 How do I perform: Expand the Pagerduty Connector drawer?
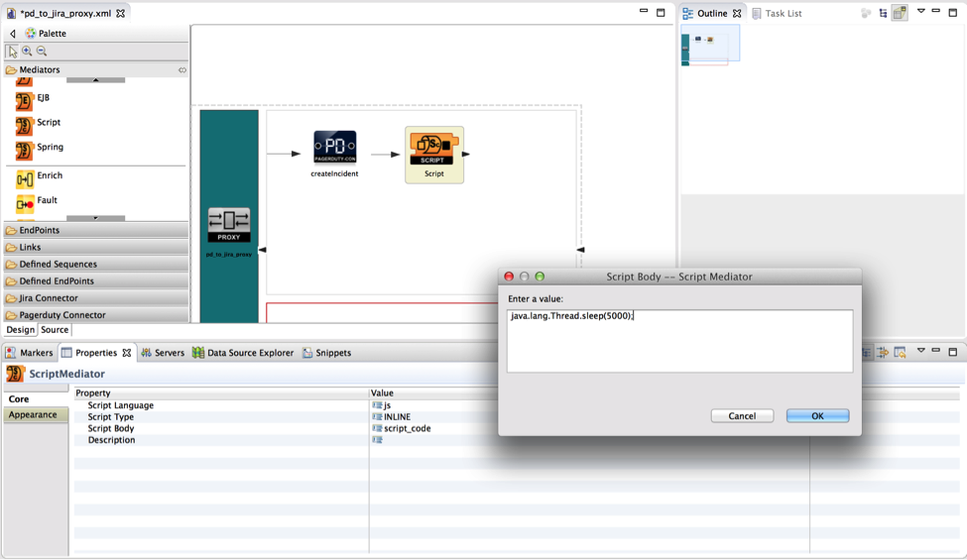point(61,315)
